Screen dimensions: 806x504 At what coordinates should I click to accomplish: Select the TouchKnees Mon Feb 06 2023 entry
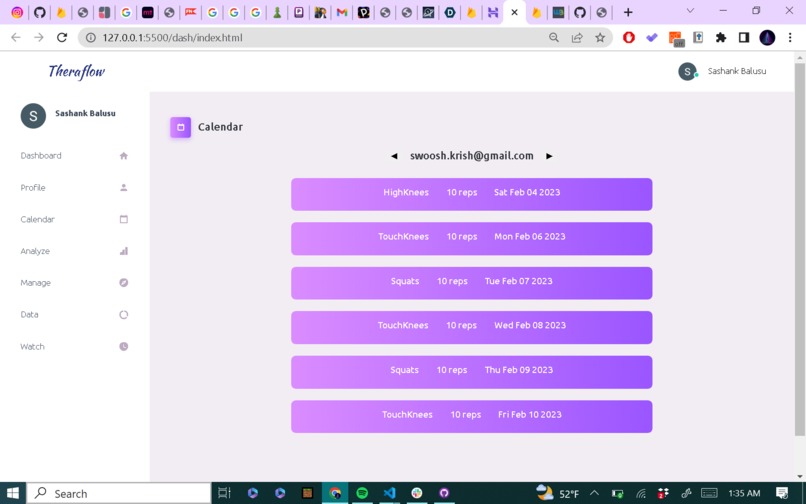tap(471, 239)
